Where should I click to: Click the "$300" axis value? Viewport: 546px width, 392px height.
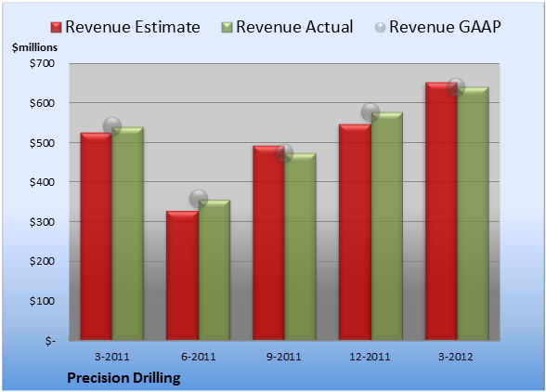(42, 222)
